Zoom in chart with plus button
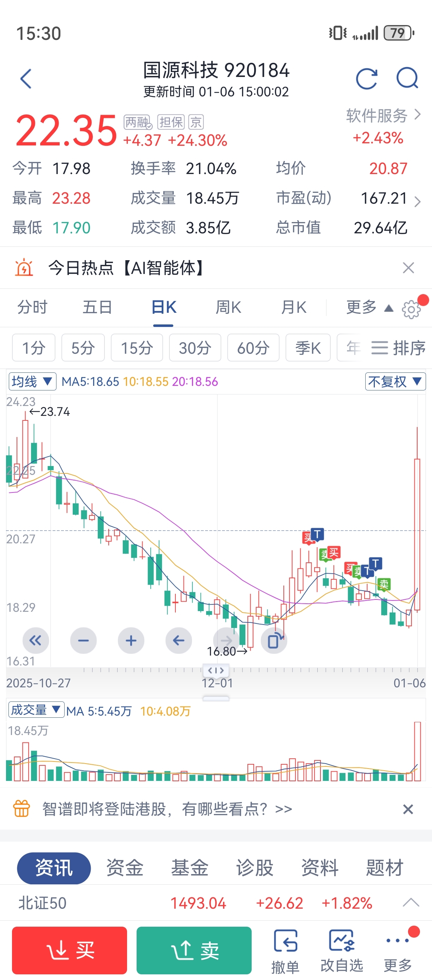Viewport: 432px width, 980px height. pos(131,641)
